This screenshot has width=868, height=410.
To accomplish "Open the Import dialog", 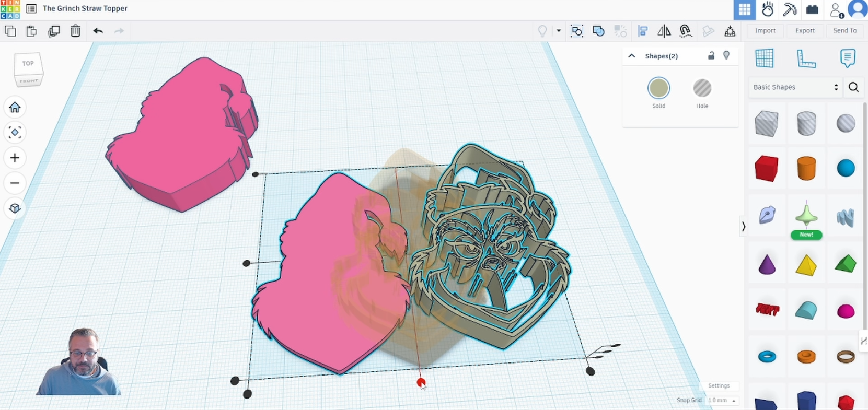I will [765, 31].
